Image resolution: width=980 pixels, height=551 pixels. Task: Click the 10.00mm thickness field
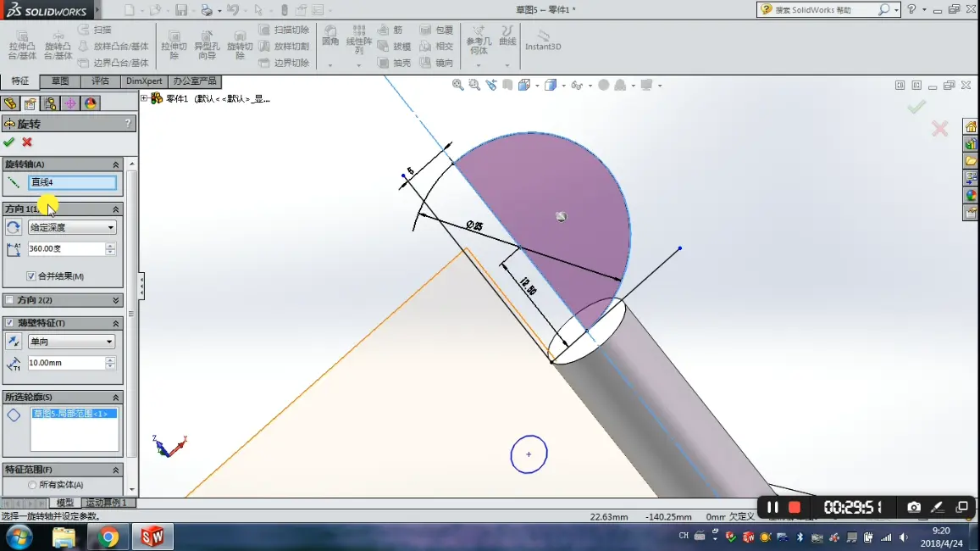[66, 363]
